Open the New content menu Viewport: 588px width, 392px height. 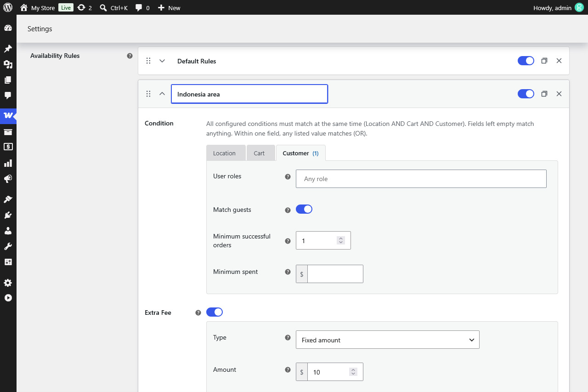point(169,7)
